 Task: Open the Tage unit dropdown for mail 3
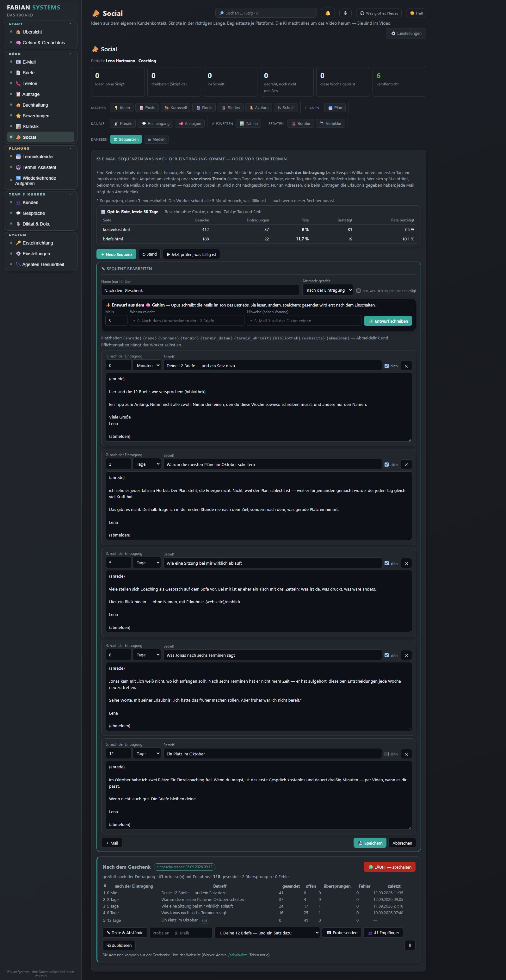(x=146, y=563)
